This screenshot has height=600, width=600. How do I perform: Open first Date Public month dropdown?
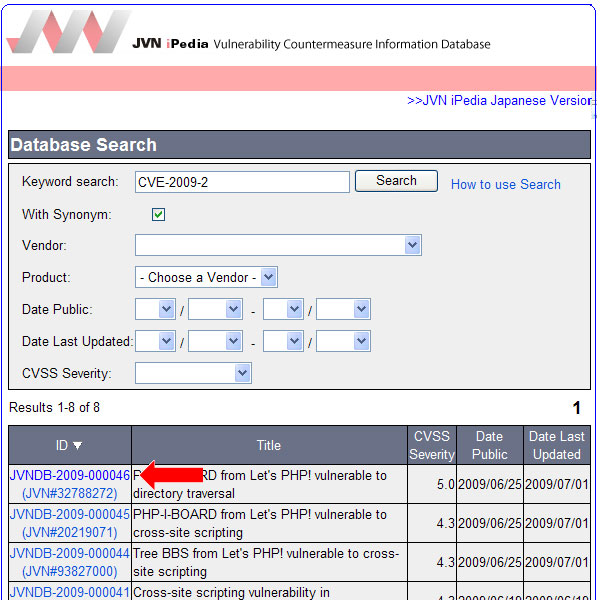point(215,309)
